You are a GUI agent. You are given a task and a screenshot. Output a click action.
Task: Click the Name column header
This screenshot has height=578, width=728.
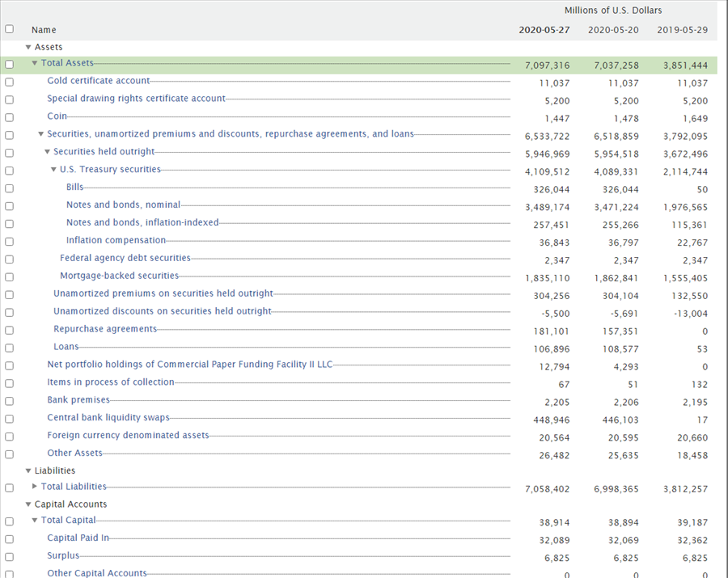[44, 30]
